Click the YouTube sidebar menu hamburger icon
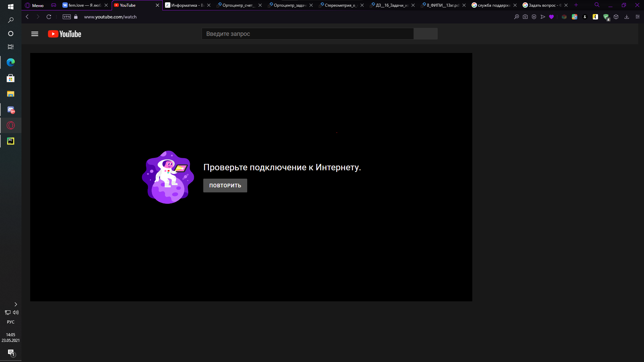 point(35,34)
